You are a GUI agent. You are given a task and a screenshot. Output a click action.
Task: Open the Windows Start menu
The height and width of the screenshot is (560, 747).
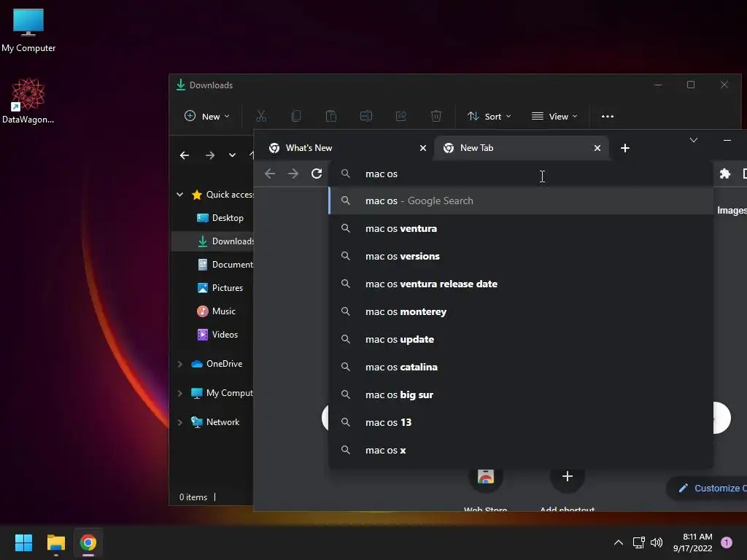pos(23,542)
